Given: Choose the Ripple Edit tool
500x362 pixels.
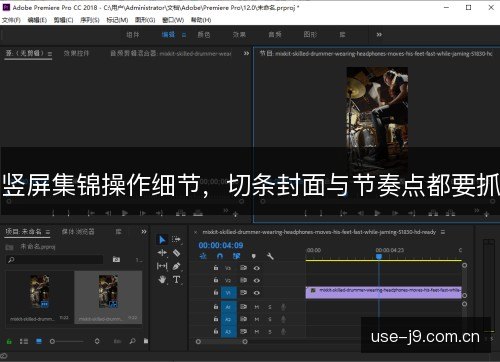Looking at the screenshot, I should point(162,253).
